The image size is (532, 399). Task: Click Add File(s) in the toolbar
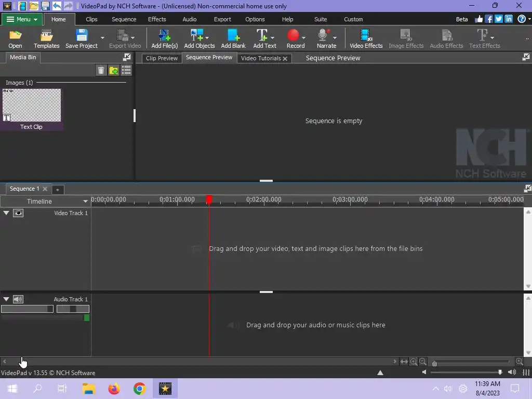pyautogui.click(x=165, y=38)
